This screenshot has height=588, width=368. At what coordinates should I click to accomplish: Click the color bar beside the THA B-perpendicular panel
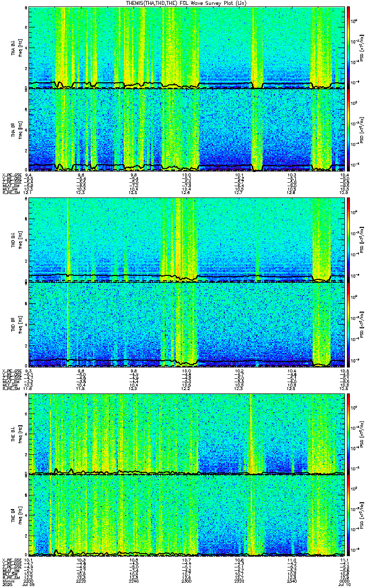tap(348, 48)
